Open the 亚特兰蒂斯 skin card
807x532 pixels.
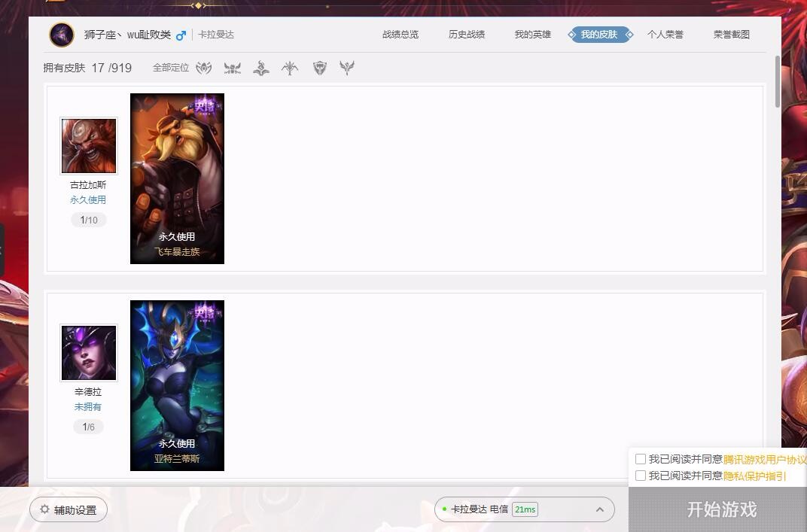[177, 385]
